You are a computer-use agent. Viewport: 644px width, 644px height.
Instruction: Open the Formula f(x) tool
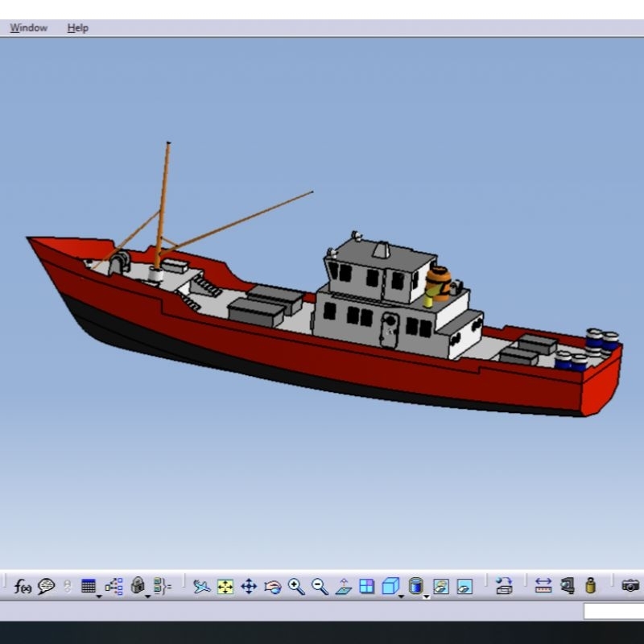23,587
